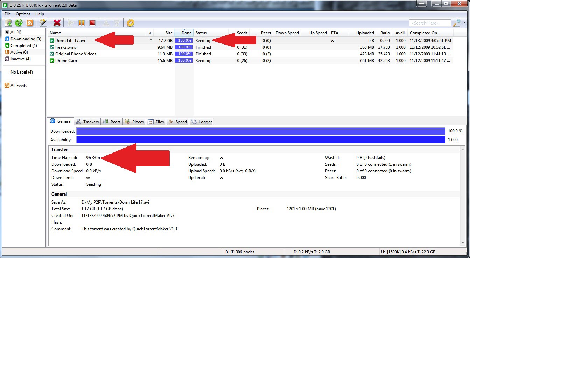Click into the Search Here field
Viewport: 588px width, 368px height.
click(x=430, y=23)
